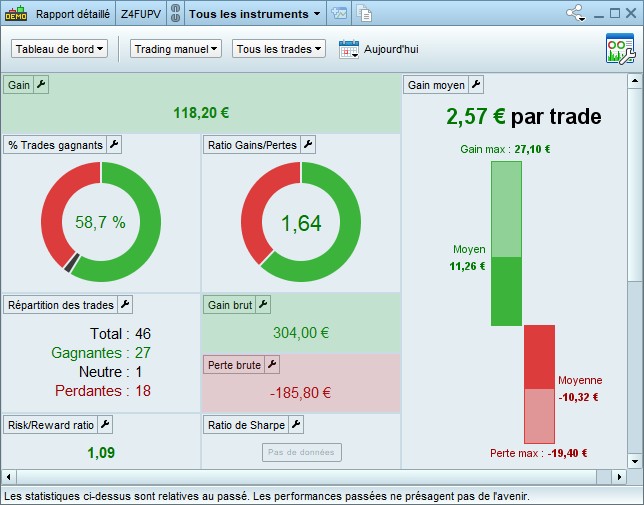Click the 118,20 € gain value
Viewport: 644px width, 505px height.
[201, 112]
